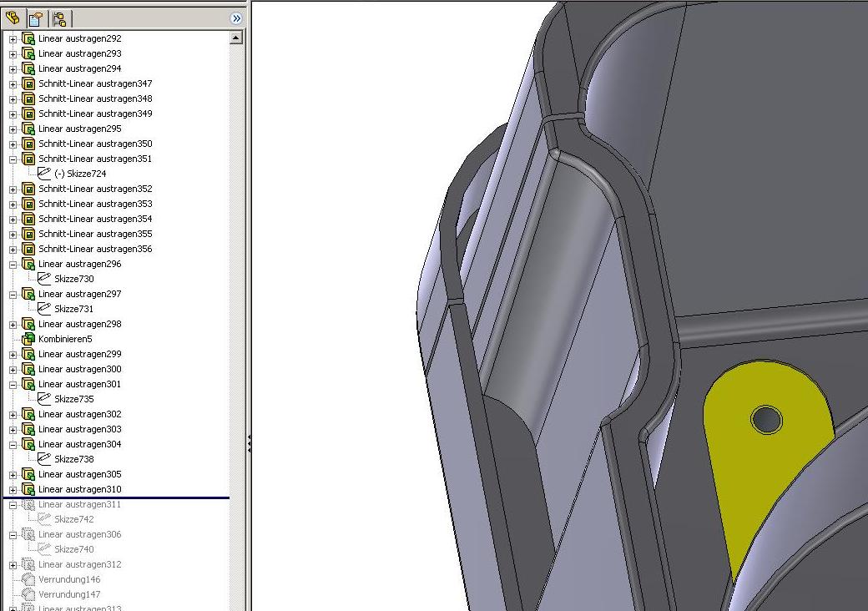Switch to the ConfigurationManager tab
The height and width of the screenshot is (611, 868).
(59, 19)
